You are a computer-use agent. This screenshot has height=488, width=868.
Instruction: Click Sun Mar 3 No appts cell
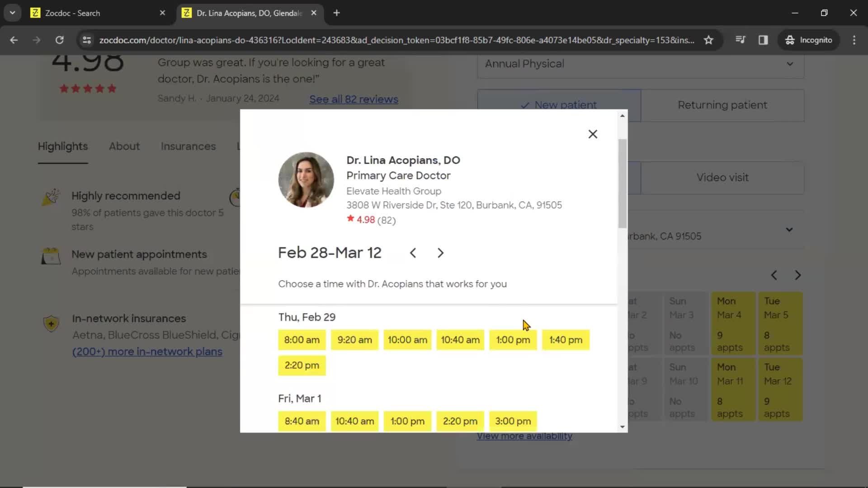tap(685, 324)
